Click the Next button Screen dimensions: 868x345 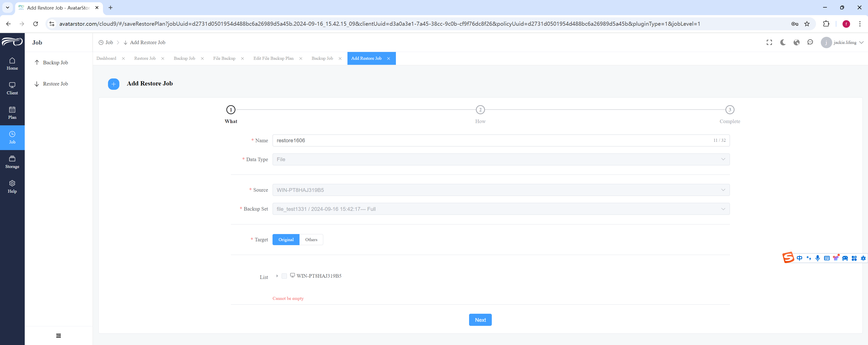(x=480, y=320)
